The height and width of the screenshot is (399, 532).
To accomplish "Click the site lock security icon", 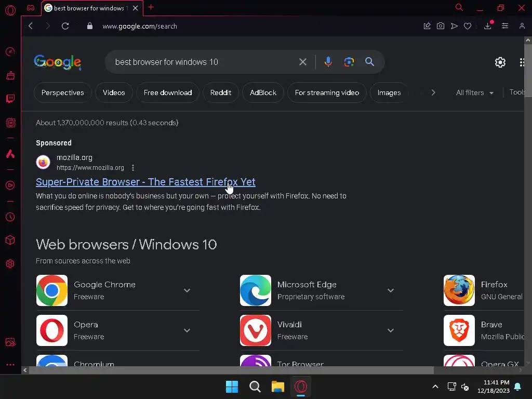I will (x=89, y=26).
